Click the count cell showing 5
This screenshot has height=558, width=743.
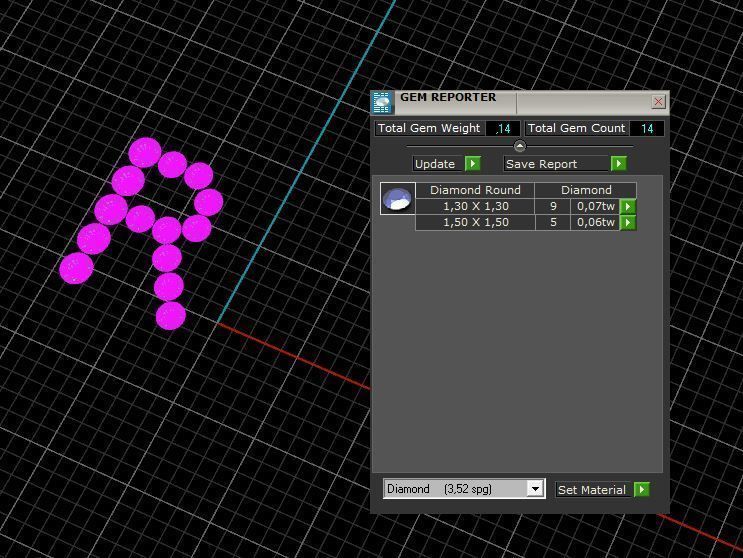553,223
